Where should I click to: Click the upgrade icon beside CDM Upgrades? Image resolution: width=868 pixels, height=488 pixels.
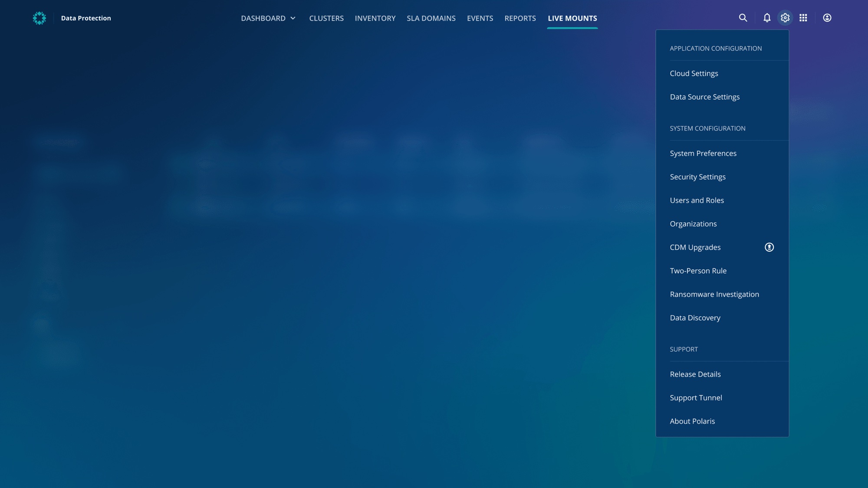point(769,247)
